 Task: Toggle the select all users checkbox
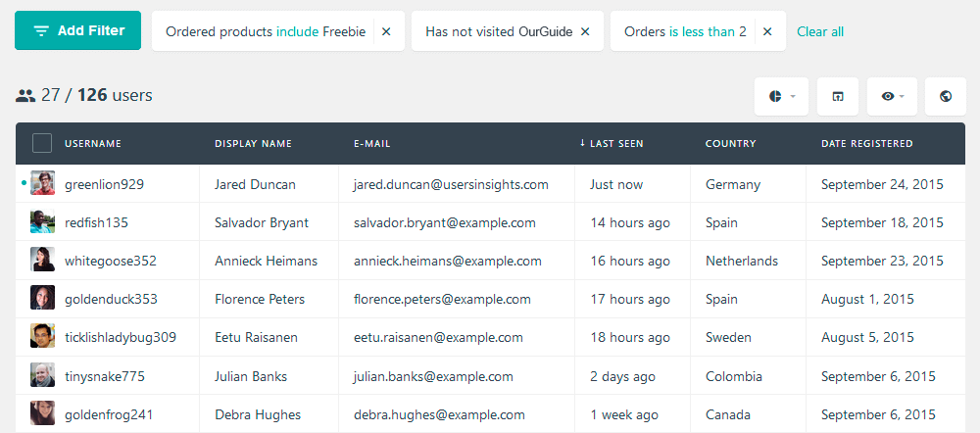tap(42, 143)
